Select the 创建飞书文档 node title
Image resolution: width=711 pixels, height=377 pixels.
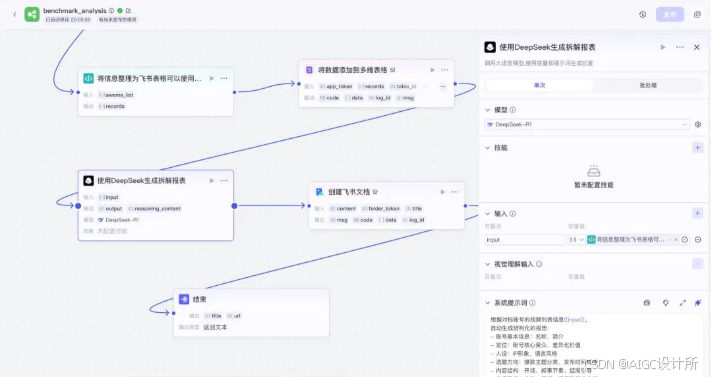349,192
